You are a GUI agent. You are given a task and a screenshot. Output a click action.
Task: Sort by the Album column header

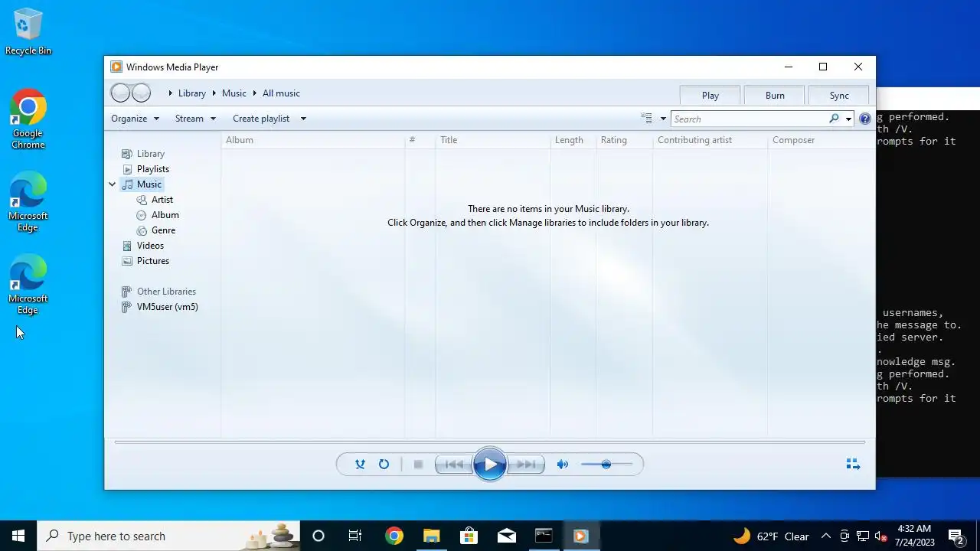tap(313, 140)
